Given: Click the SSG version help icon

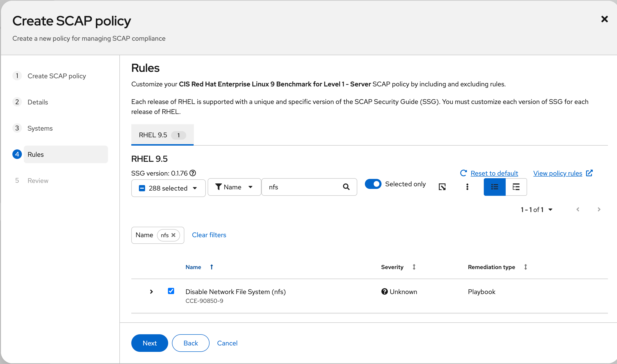Looking at the screenshot, I should [x=193, y=173].
